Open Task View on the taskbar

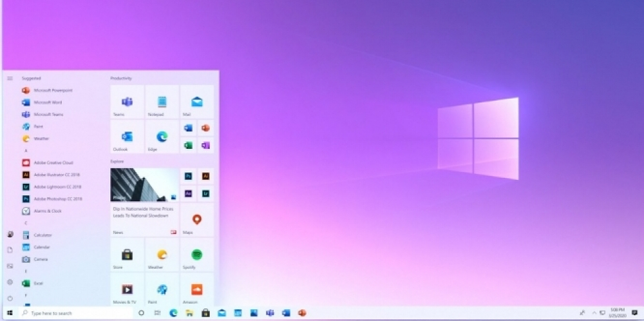(157, 313)
